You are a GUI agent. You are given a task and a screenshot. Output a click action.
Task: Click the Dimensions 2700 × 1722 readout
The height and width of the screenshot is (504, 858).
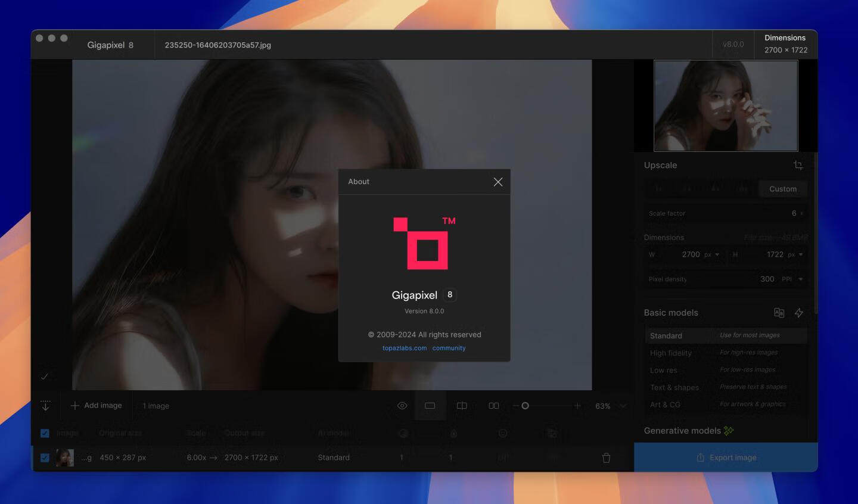point(786,44)
